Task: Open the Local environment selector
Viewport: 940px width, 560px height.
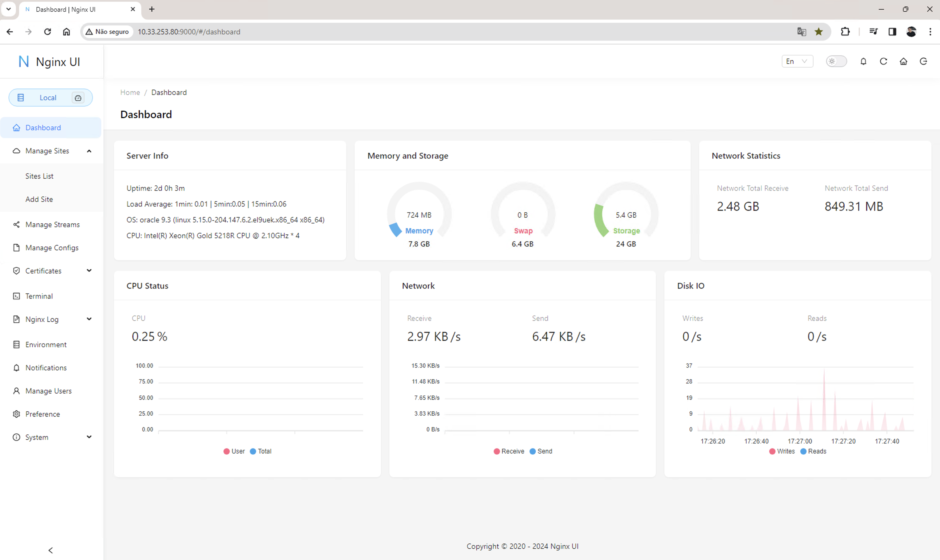Action: [x=51, y=98]
